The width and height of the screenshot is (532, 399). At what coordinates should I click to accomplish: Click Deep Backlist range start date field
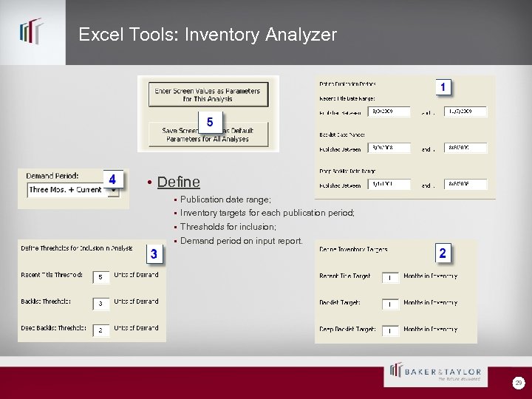pos(389,184)
